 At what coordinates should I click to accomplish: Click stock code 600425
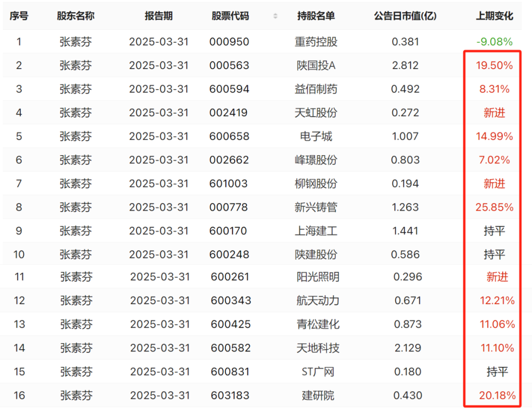231,325
